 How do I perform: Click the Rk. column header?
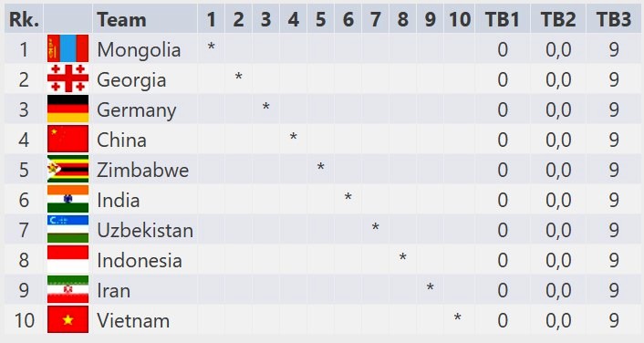point(24,19)
